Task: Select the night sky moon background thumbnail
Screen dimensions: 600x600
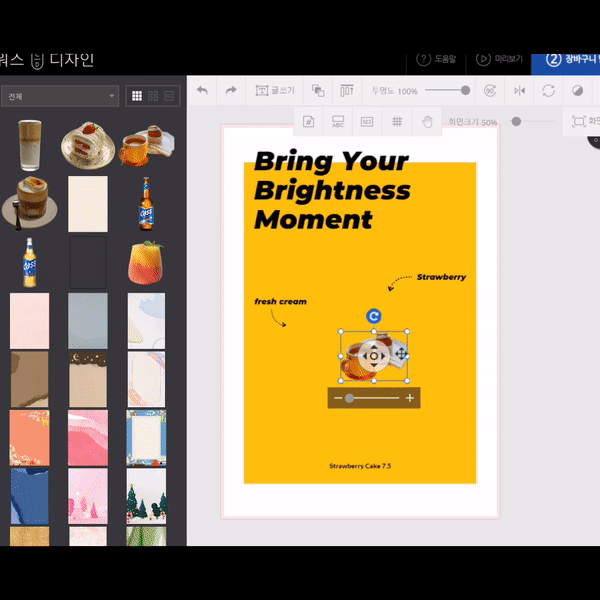Action: click(x=88, y=379)
